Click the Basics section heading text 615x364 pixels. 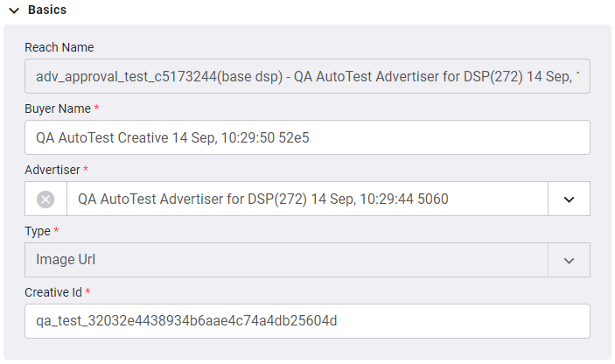[47, 10]
